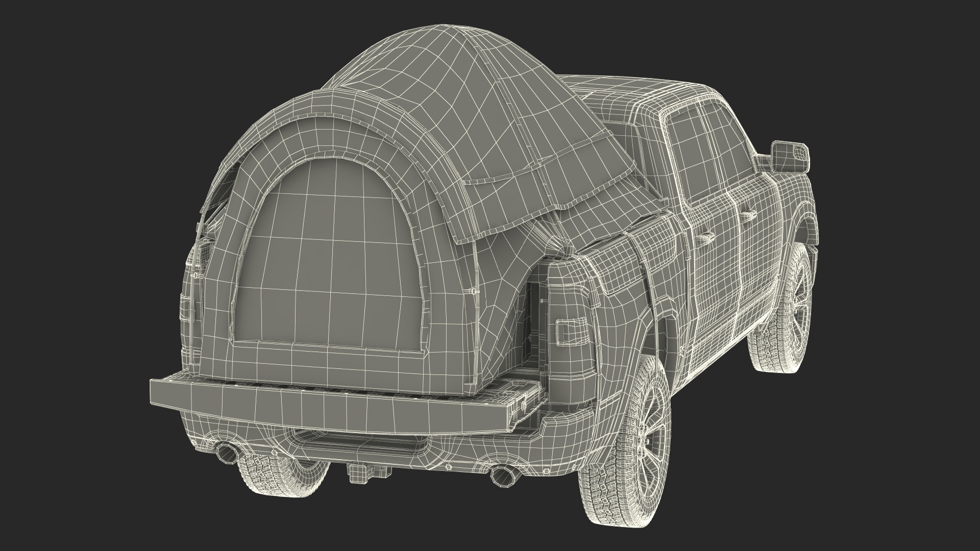Click the front passenger door handle
The height and width of the screenshot is (551, 980).
747,215
